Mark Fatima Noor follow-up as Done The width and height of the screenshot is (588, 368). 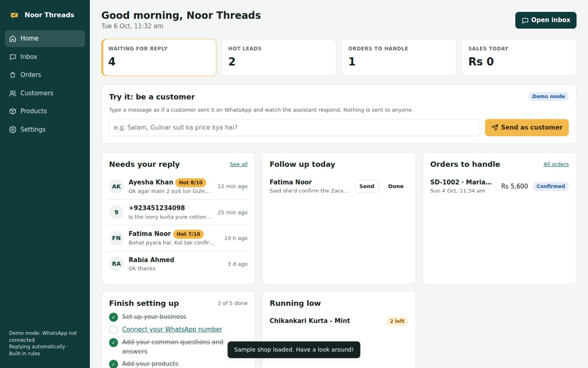coord(396,186)
